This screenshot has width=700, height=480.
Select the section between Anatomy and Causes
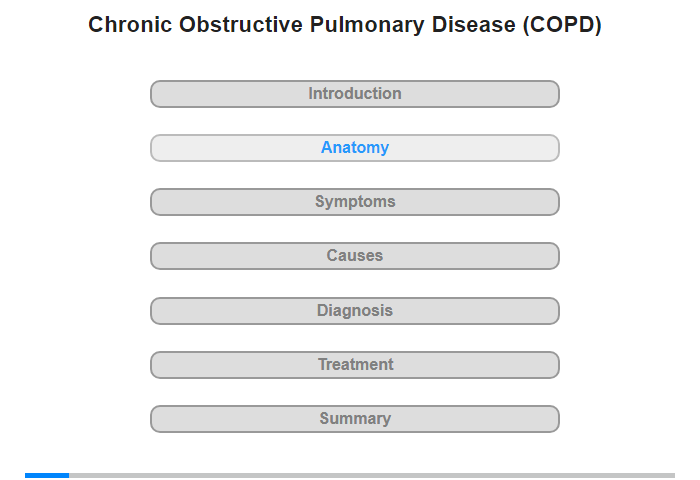355,202
